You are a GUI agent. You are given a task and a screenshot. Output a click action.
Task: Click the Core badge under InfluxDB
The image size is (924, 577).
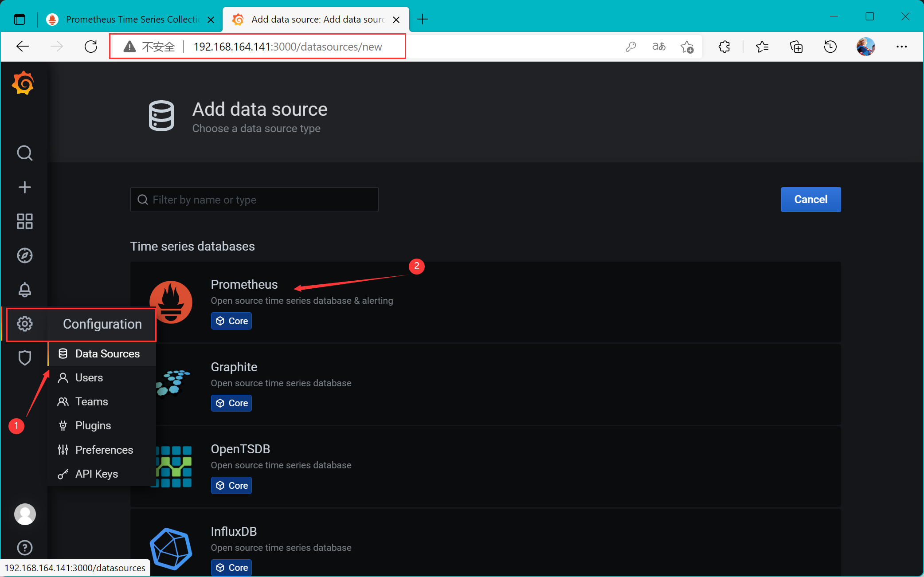(231, 568)
